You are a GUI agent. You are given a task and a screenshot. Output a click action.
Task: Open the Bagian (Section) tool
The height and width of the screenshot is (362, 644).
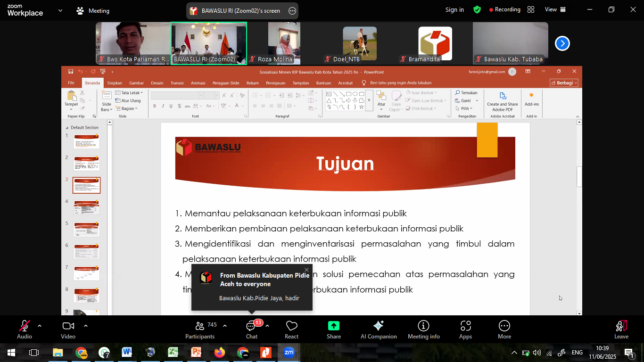[128, 108]
